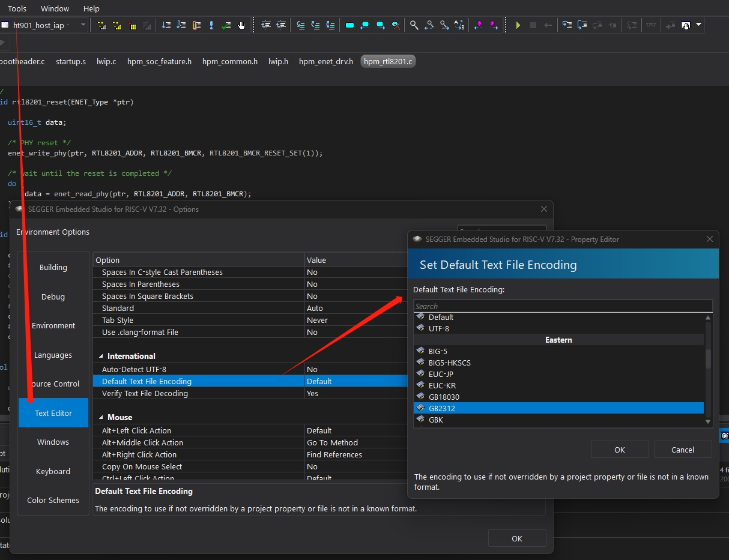Open the dropdown arrow at toolbar's right end
The height and width of the screenshot is (560, 729).
(698, 25)
